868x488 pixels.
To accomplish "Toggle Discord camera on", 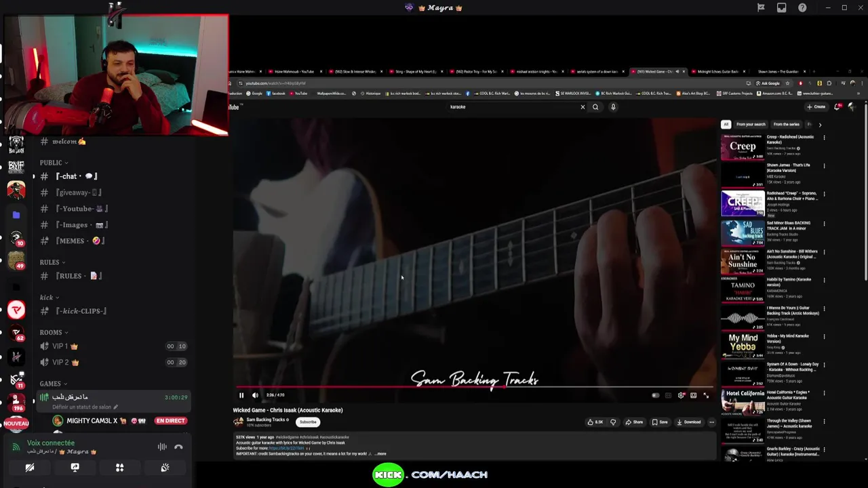I will (30, 468).
